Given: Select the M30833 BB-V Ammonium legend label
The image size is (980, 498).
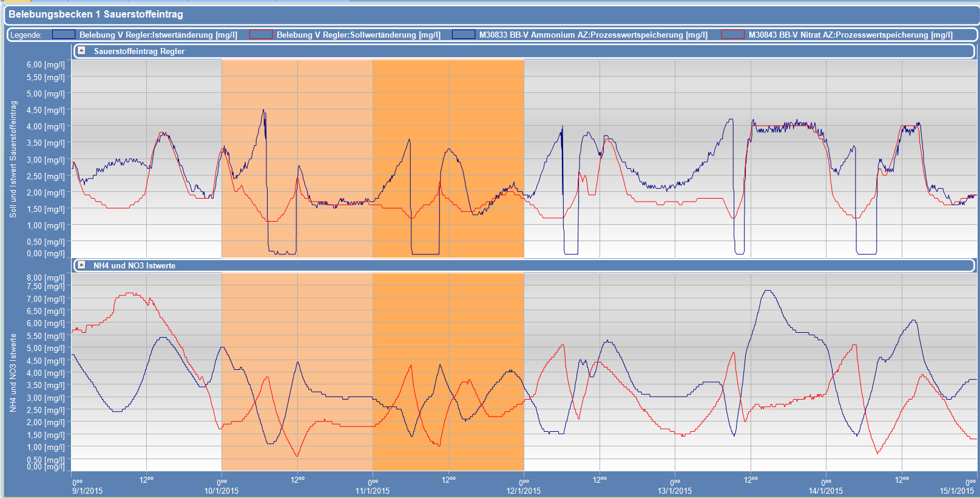Looking at the screenshot, I should pos(593,35).
